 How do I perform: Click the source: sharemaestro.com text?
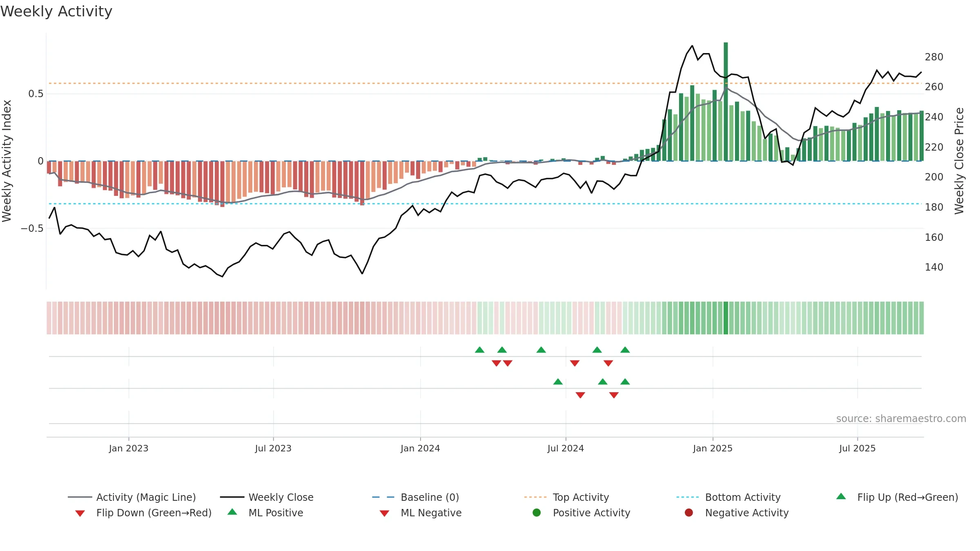coord(901,418)
